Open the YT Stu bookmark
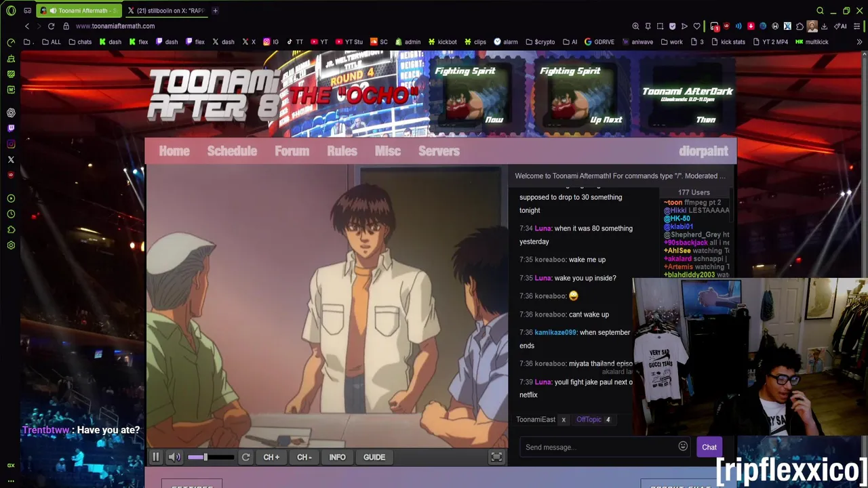Image resolution: width=868 pixels, height=488 pixels. coord(349,42)
